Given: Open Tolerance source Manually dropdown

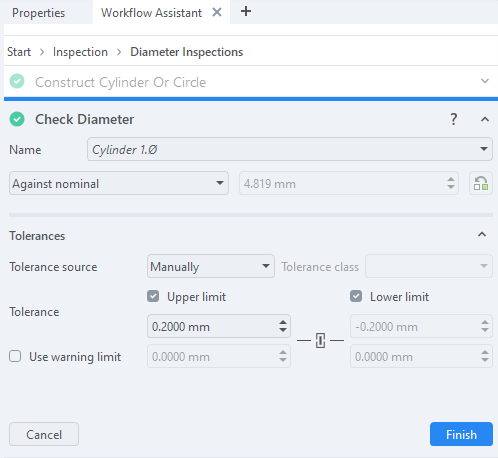Looking at the screenshot, I should point(211,266).
